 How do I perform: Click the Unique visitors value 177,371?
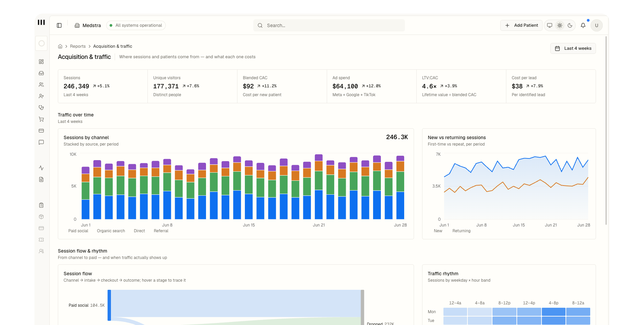coord(166,86)
